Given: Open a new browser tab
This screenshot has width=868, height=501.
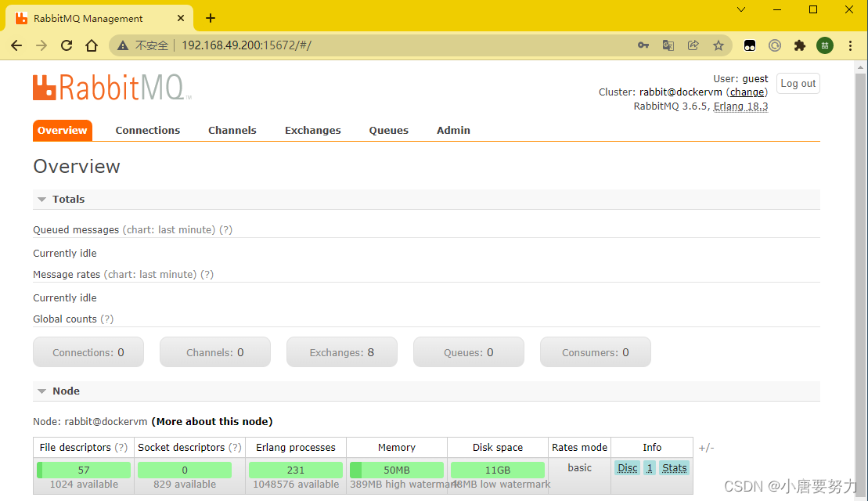Looking at the screenshot, I should click(x=211, y=18).
